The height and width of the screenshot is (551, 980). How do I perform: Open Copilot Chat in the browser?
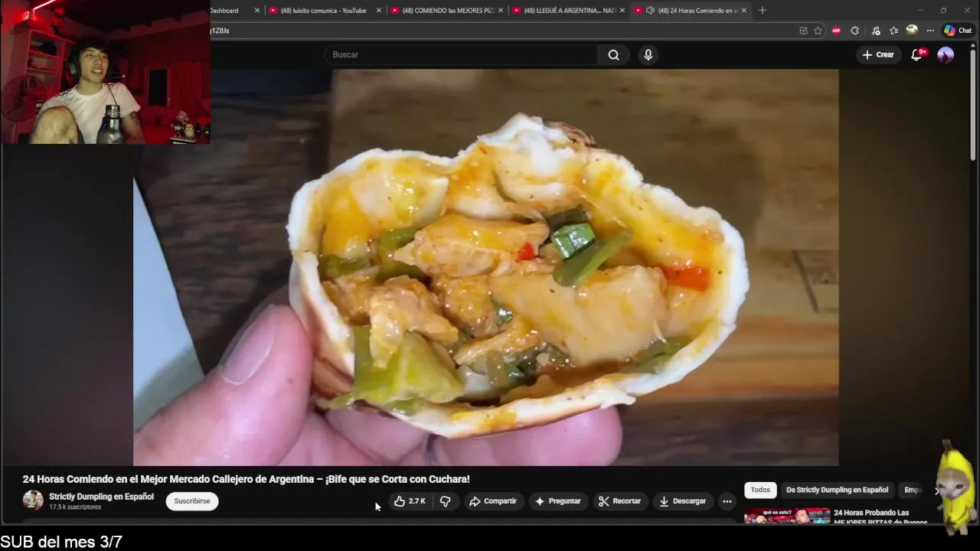pyautogui.click(x=958, y=31)
